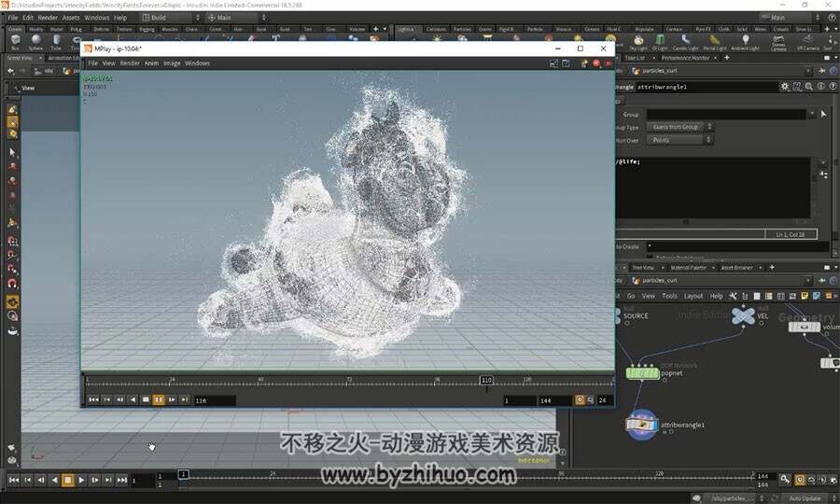Select the attribwrangle1 node
The width and height of the screenshot is (840, 504).
[642, 425]
